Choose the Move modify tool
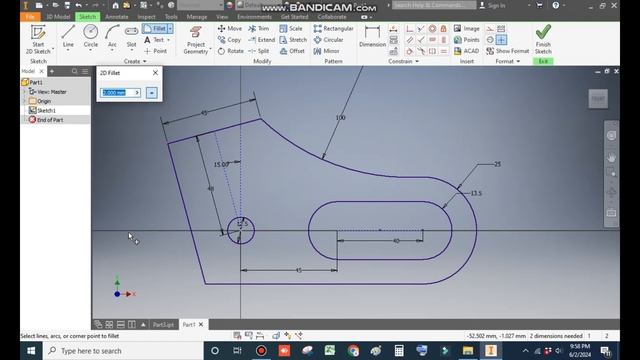Screen dimensions: 640x360 [x=230, y=29]
